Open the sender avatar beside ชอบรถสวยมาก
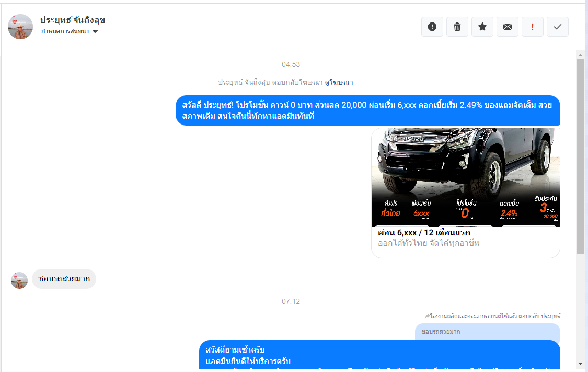 click(x=19, y=280)
